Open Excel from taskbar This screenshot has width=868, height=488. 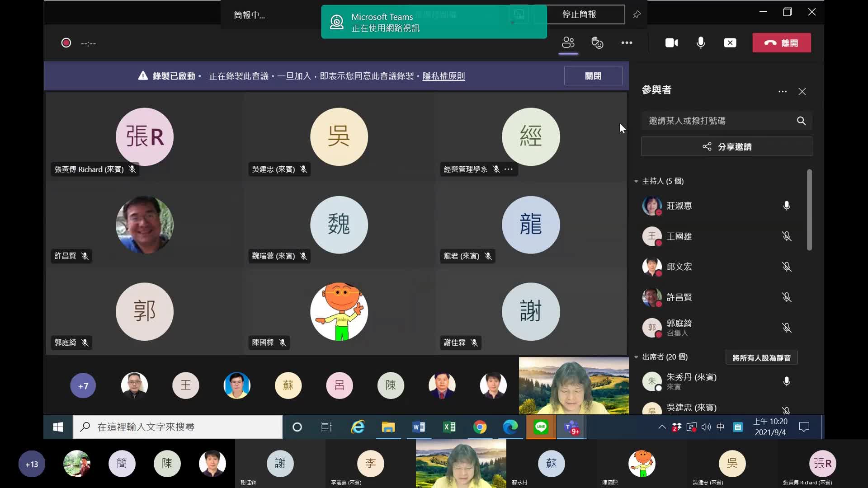449,427
